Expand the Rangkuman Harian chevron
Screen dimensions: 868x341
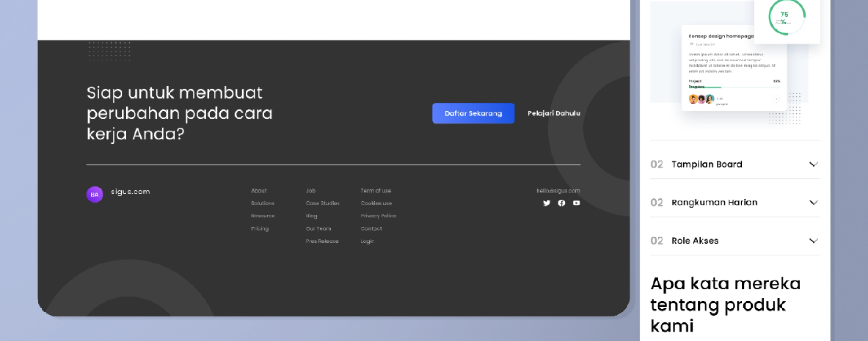813,202
